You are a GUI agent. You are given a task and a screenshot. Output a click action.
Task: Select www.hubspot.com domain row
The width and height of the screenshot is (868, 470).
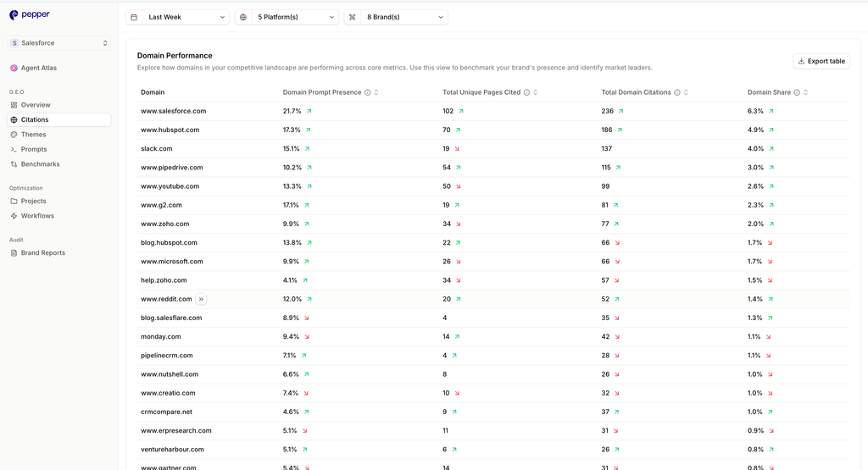[494, 130]
